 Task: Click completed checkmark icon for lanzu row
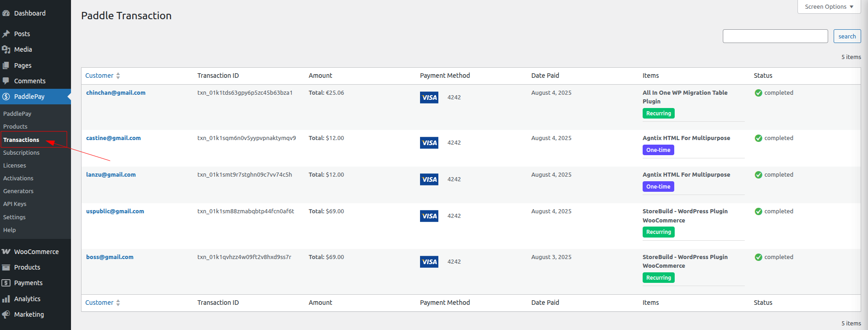[759, 175]
